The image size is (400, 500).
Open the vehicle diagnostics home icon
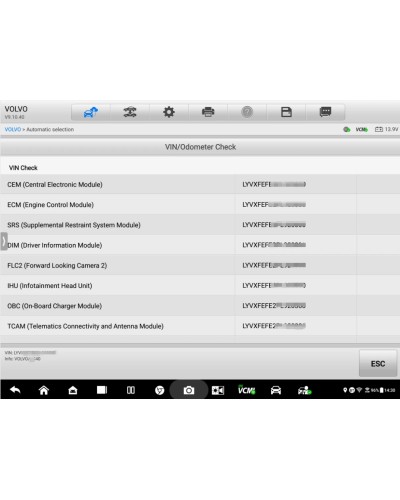(91, 112)
